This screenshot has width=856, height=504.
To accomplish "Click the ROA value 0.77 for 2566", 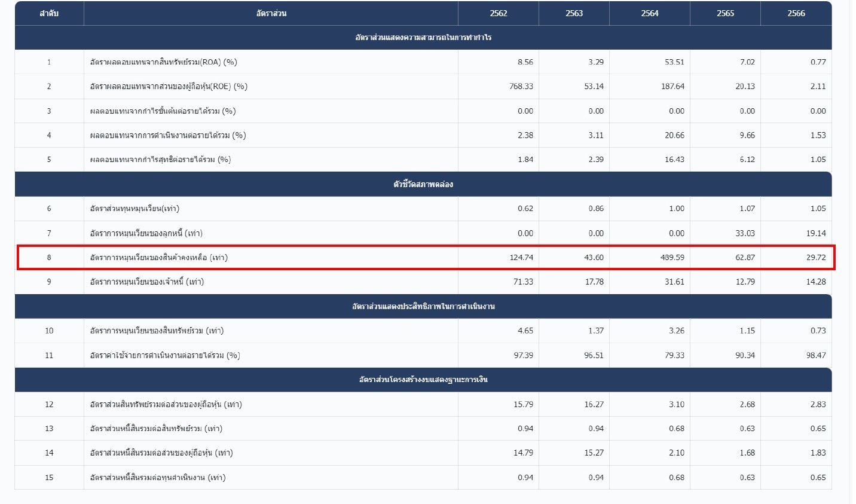I will coord(818,62).
